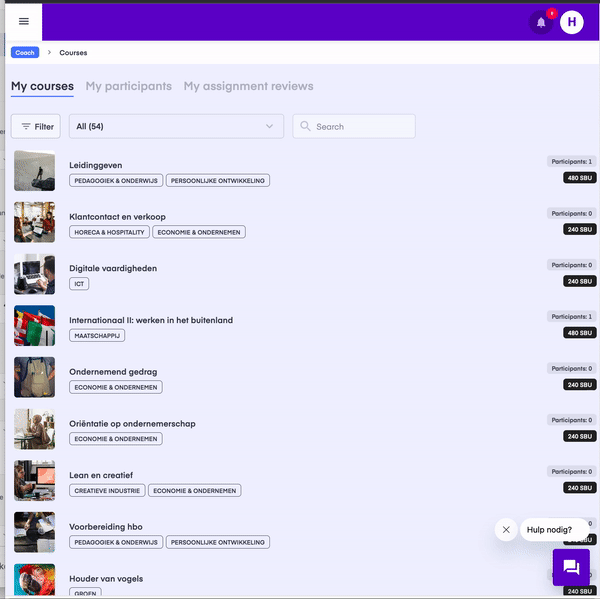Open the Lean en creatief course
Viewport: 600px width, 599px height.
point(101,475)
